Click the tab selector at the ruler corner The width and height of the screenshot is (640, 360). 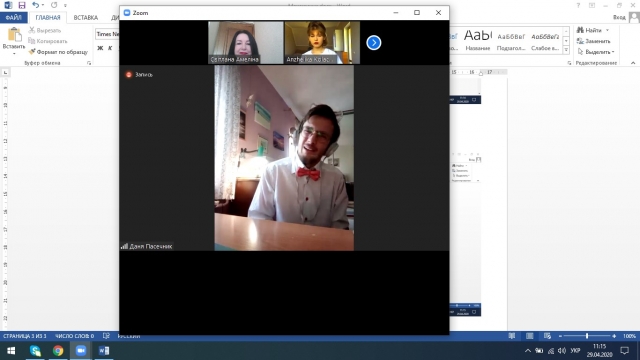(x=5, y=72)
